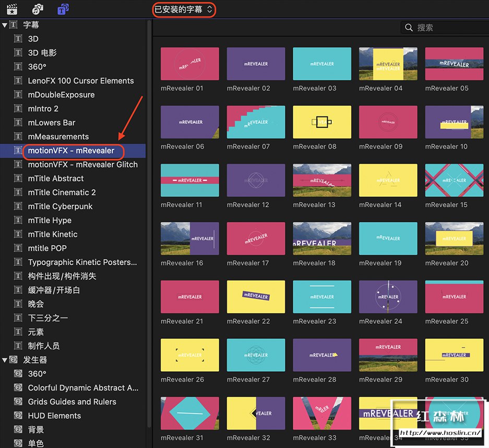
Task: Select Grids Guides and Rulers category
Action: 73,402
